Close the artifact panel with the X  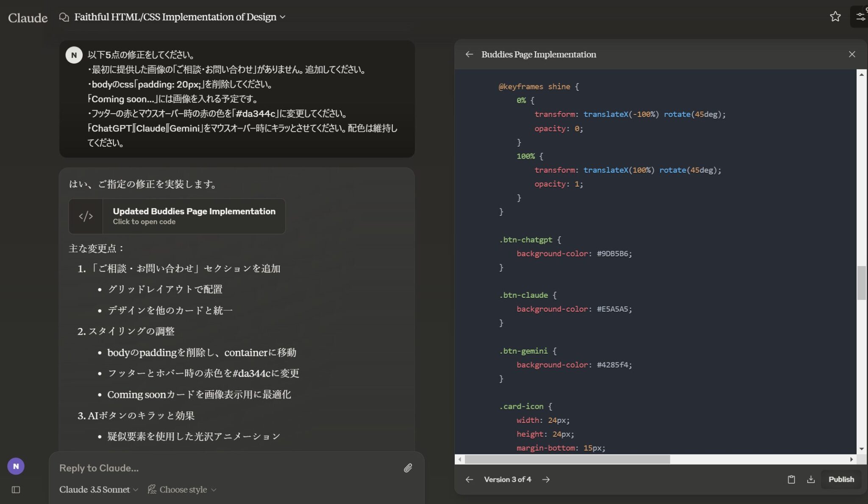[x=852, y=54]
